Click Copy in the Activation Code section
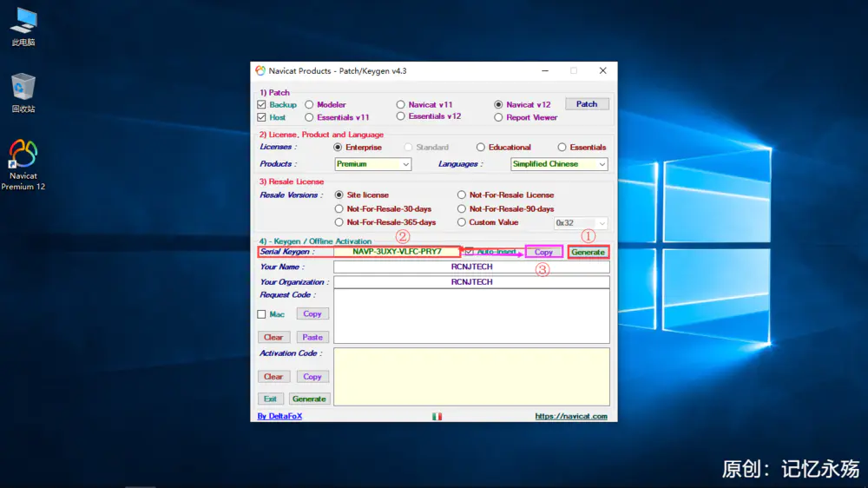Screen dimensions: 868x488 pos(312,376)
